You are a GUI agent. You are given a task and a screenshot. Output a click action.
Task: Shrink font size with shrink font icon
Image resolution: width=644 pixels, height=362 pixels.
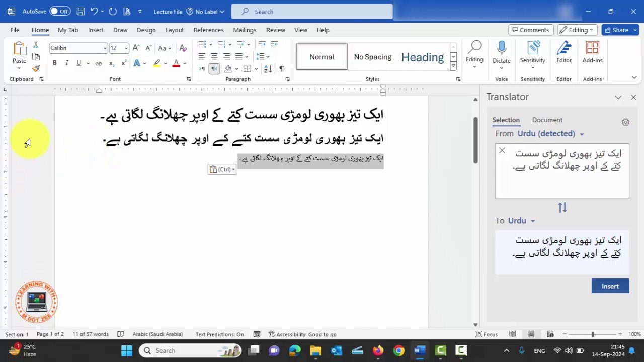[x=148, y=48]
